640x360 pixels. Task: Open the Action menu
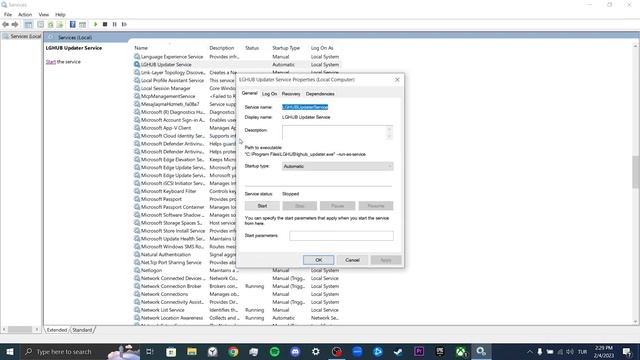point(25,15)
